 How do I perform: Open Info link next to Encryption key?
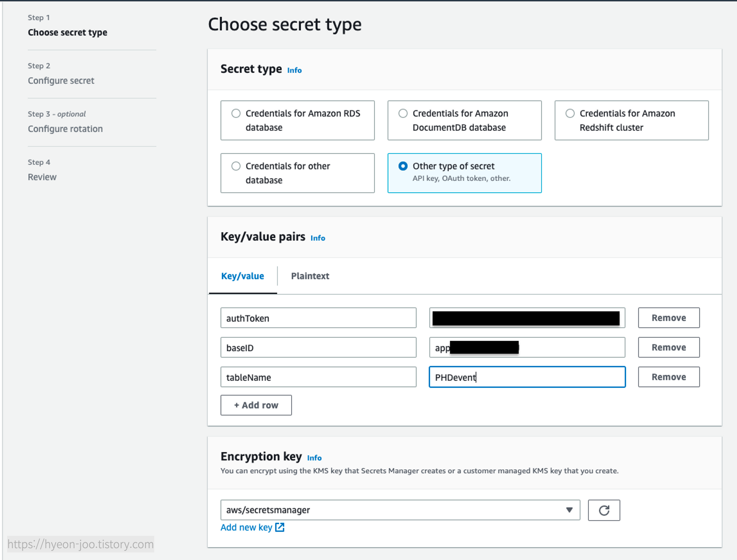coord(314,458)
